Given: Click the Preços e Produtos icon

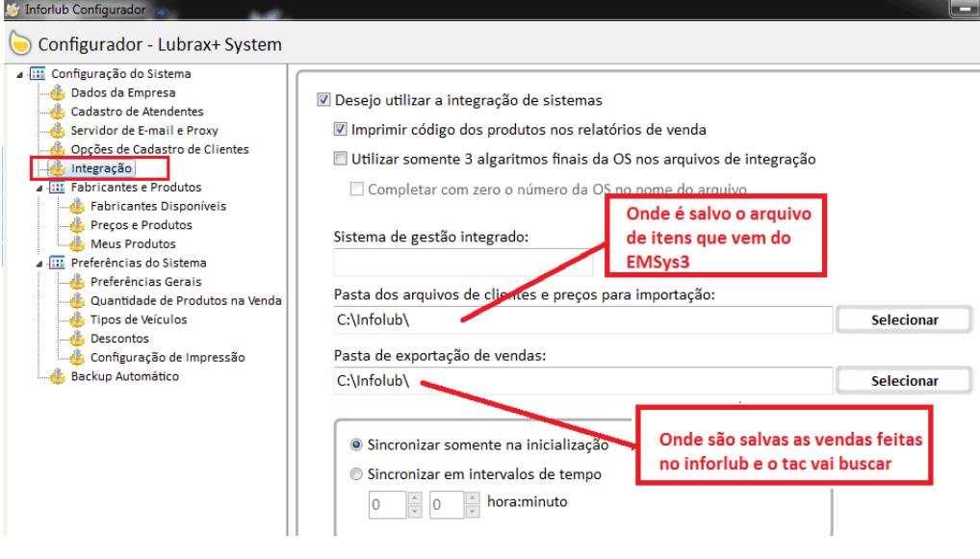Looking at the screenshot, I should point(77,225).
